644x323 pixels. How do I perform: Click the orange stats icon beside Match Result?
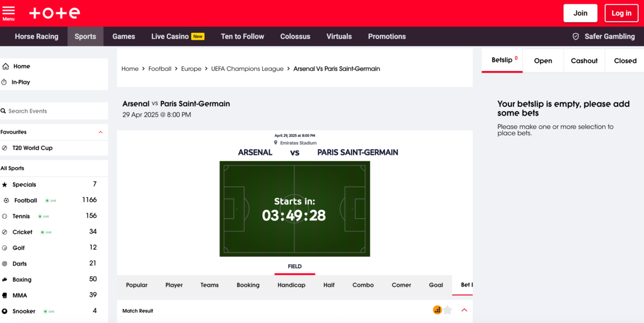437,310
